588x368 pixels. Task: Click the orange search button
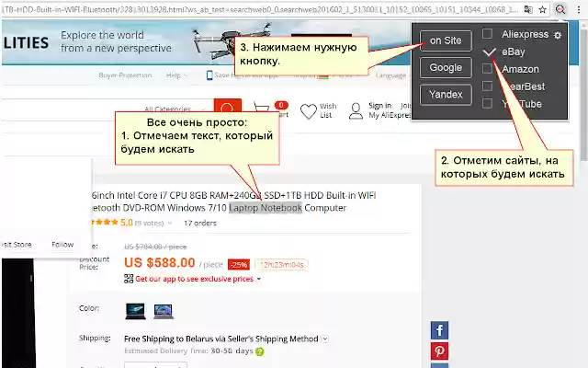coord(227,107)
